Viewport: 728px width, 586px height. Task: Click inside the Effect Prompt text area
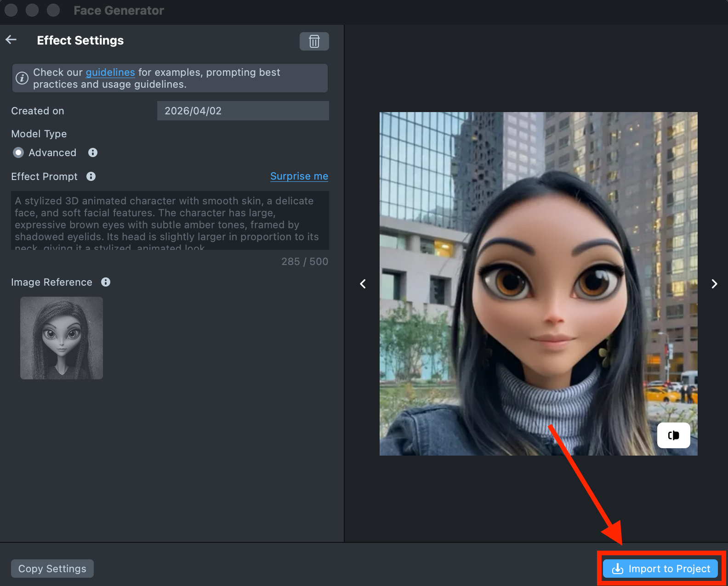[170, 220]
